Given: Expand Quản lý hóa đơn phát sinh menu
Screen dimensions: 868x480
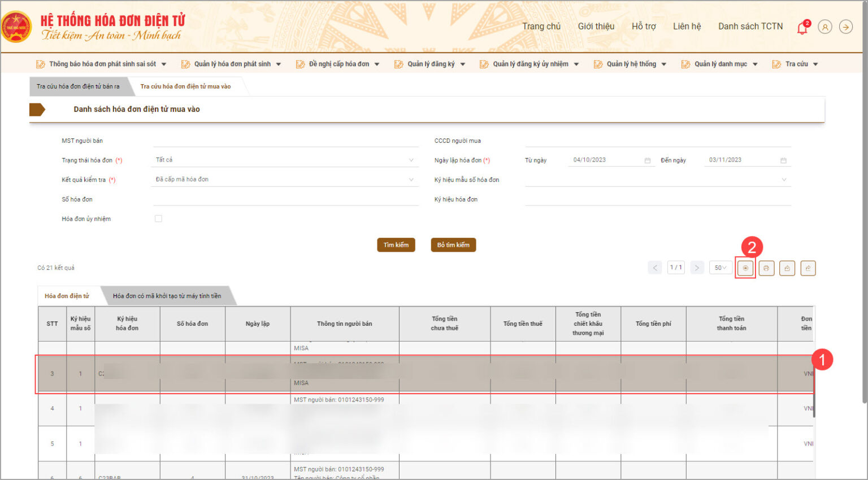Looking at the screenshot, I should pyautogui.click(x=279, y=64).
